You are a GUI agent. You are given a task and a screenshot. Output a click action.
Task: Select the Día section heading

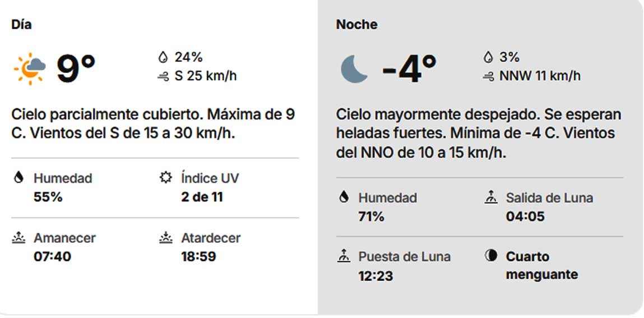[21, 25]
